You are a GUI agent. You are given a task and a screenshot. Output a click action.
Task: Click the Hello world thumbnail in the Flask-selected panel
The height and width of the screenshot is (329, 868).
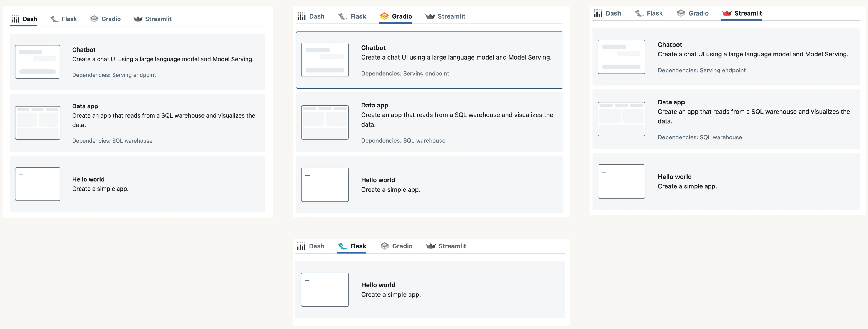[x=325, y=290]
